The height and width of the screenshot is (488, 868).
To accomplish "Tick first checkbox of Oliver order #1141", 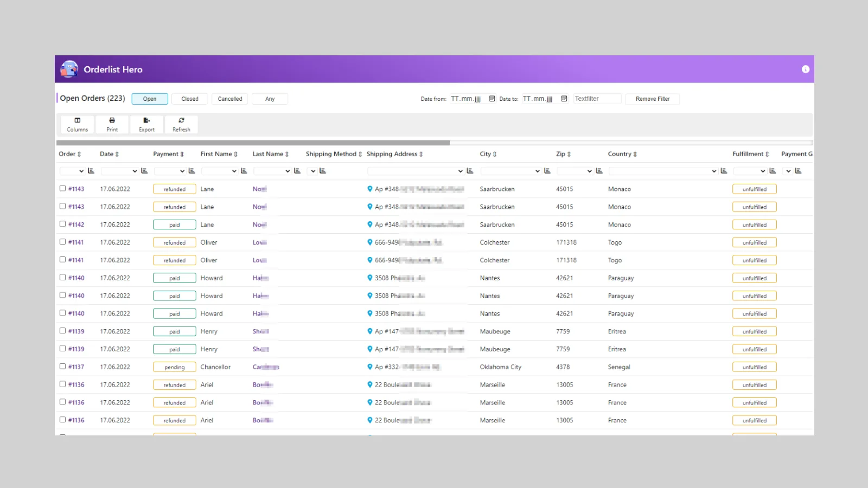I will (x=62, y=242).
